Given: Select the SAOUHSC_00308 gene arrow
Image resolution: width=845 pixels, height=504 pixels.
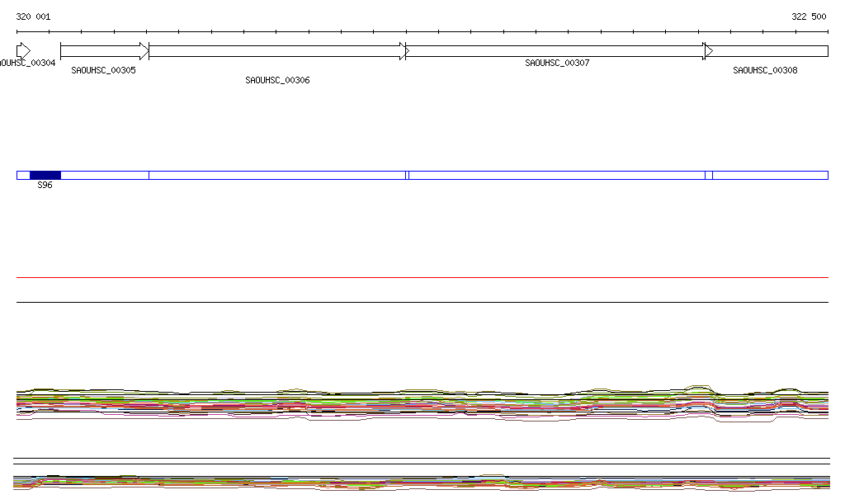Looking at the screenshot, I should (766, 51).
